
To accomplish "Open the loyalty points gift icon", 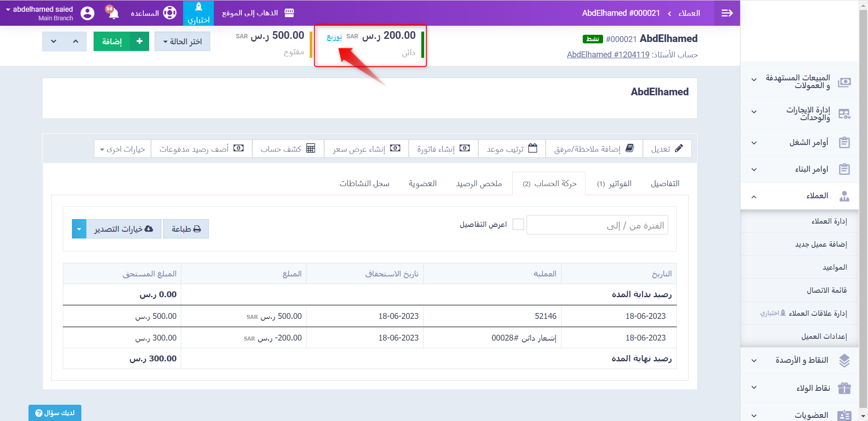I will click(844, 388).
